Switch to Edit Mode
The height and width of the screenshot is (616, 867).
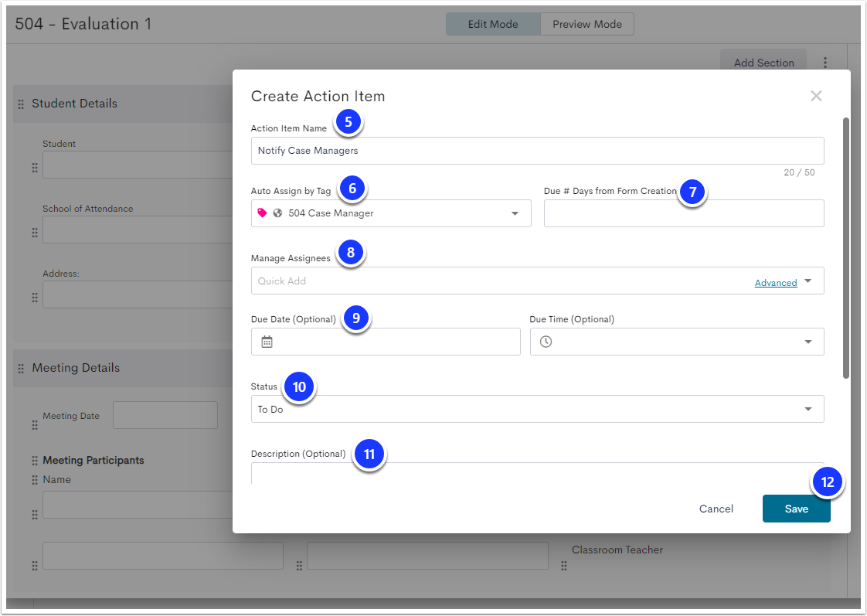pos(493,24)
